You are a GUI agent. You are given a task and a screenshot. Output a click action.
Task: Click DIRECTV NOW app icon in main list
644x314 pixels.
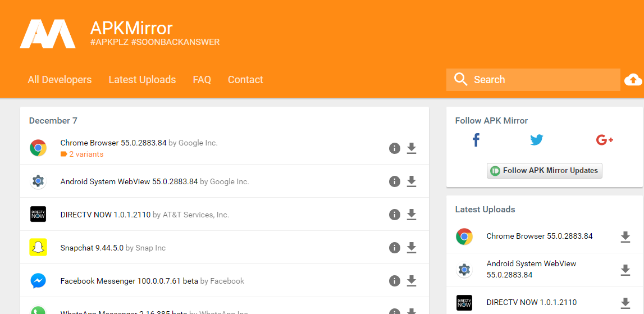tap(38, 214)
